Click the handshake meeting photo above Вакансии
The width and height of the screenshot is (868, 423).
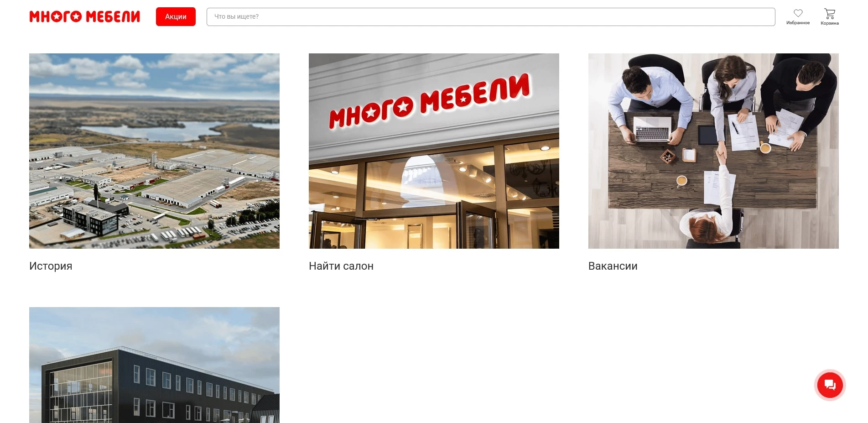(x=713, y=151)
